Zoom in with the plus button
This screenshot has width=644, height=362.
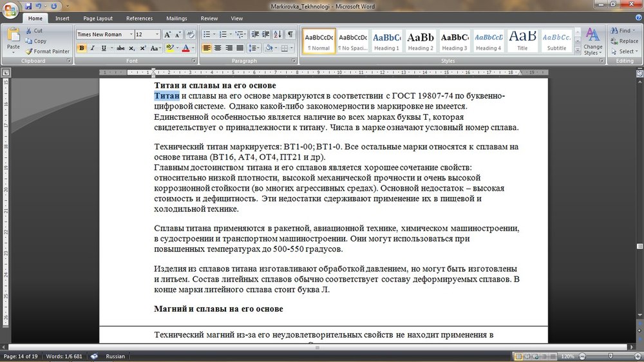(638, 356)
